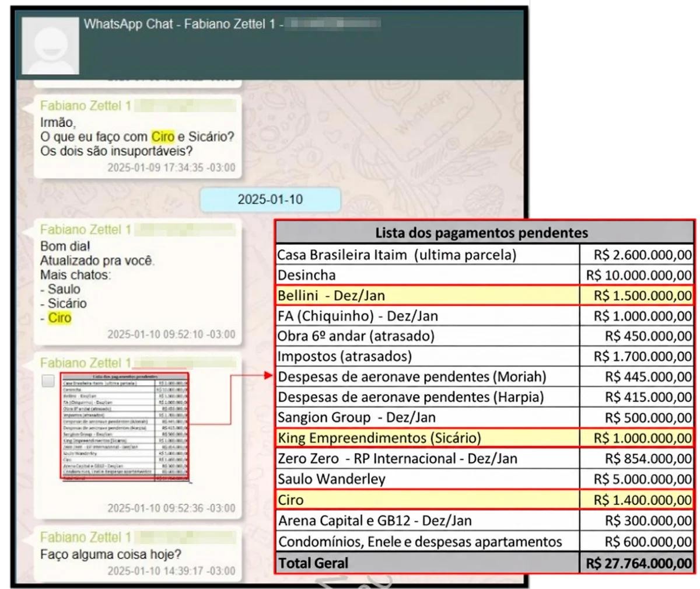Select the 'Impostos (atrasados)' cell
Image resolution: width=700 pixels, height=589 pixels.
[428, 356]
